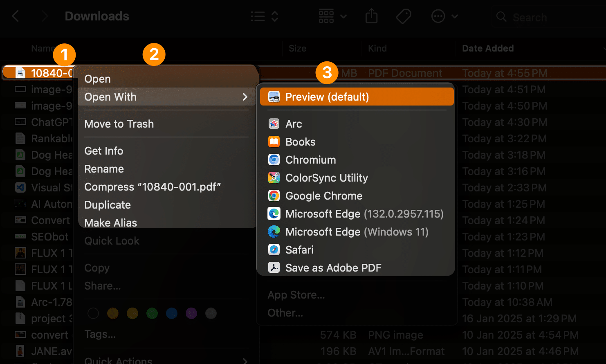Select the Open With menu entry
The width and height of the screenshot is (606, 364).
tap(167, 97)
